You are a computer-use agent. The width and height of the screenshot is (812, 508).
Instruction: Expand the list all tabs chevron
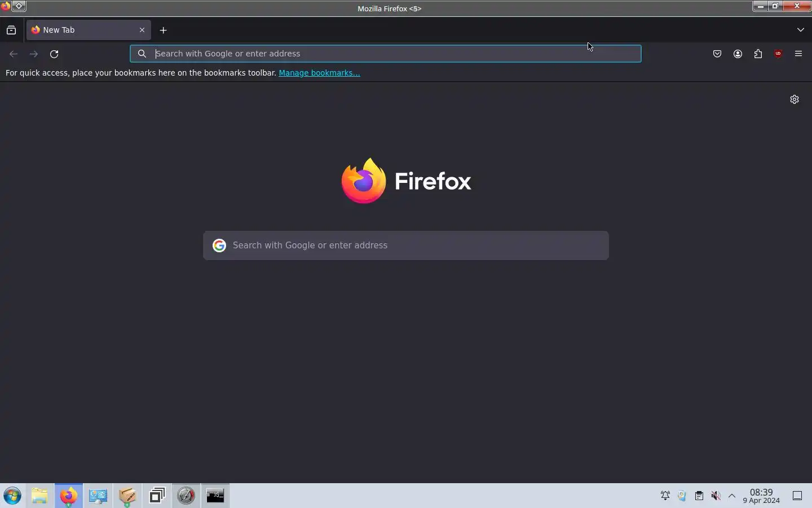pyautogui.click(x=801, y=30)
